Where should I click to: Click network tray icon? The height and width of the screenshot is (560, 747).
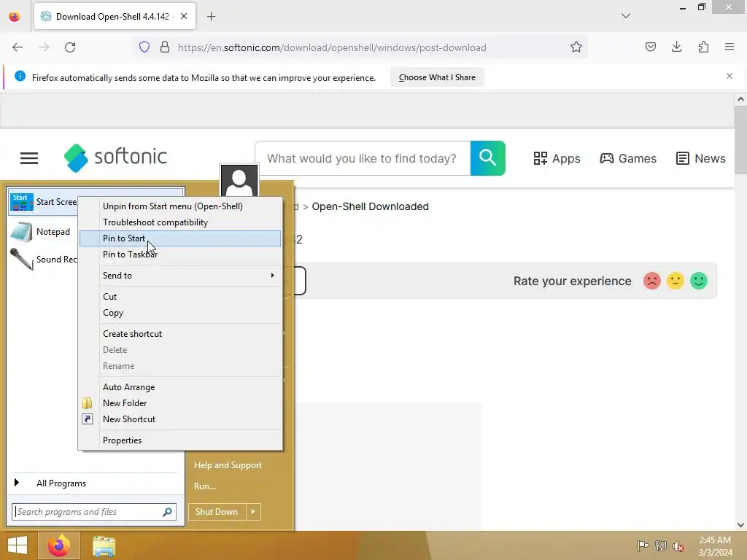tap(660, 545)
